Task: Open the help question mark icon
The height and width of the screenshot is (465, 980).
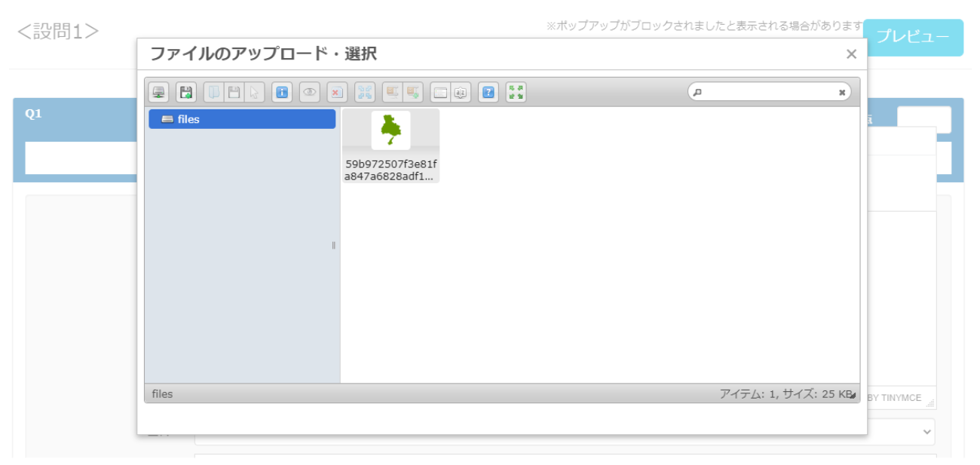Action: click(x=488, y=92)
